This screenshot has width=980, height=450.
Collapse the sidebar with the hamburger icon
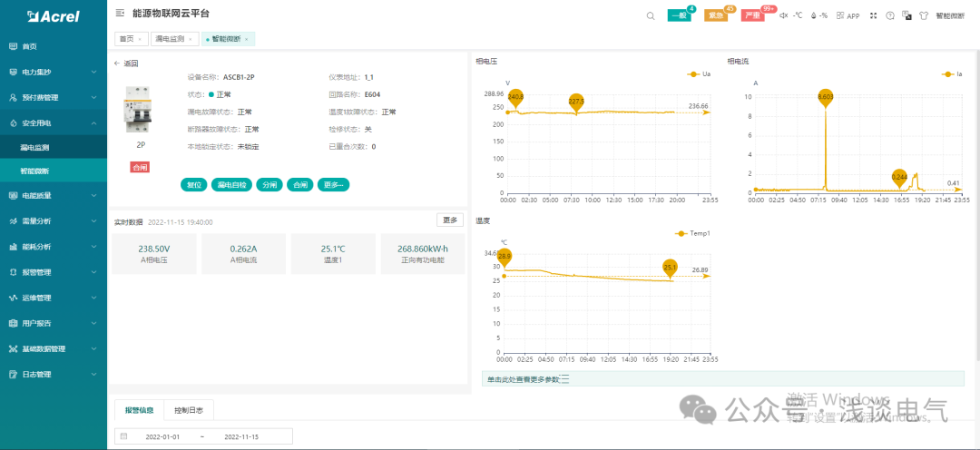point(120,13)
